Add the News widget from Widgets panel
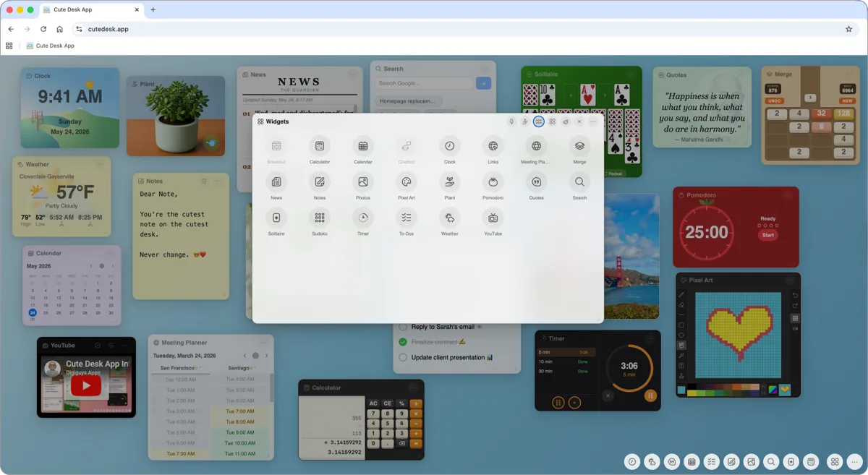This screenshot has width=868, height=475. [276, 181]
